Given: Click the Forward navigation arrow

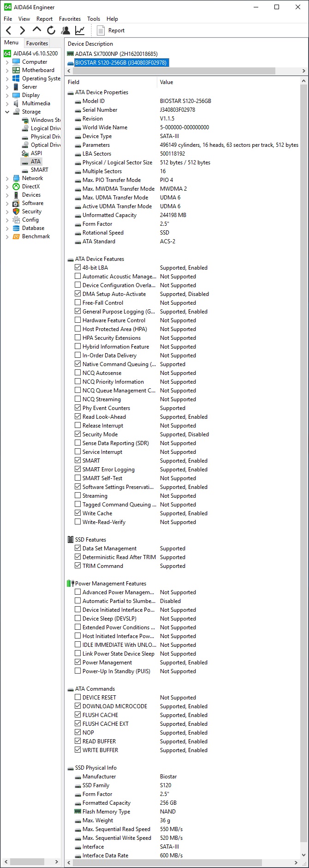Looking at the screenshot, I should click(22, 30).
